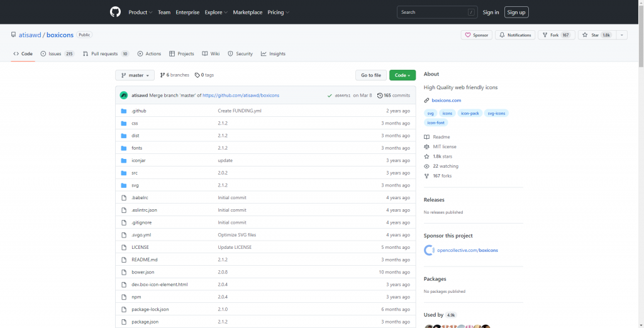Open the star list dropdown arrow
644x328 pixels.
tap(622, 35)
